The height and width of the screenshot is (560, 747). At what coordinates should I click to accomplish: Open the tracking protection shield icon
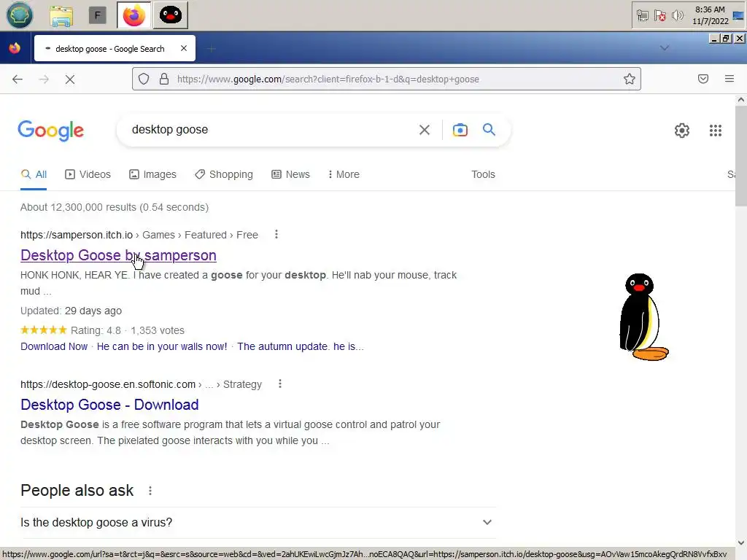pos(144,79)
